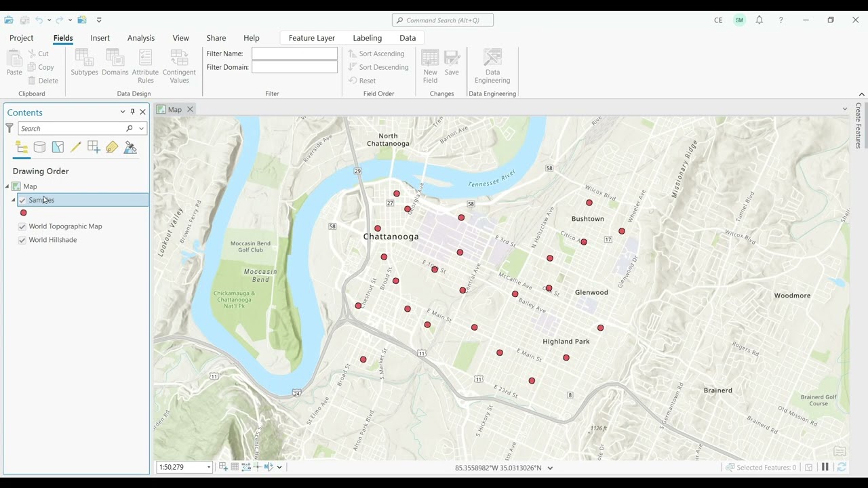The height and width of the screenshot is (488, 868).
Task: Select List By Snapping icon
Action: pos(94,147)
